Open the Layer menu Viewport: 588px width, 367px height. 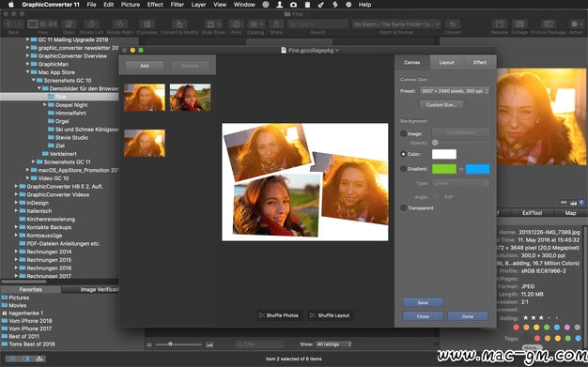[x=198, y=5]
